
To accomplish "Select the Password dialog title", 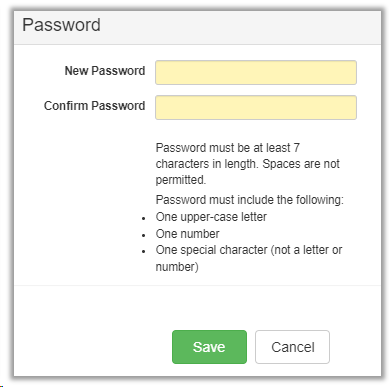I will click(x=61, y=25).
